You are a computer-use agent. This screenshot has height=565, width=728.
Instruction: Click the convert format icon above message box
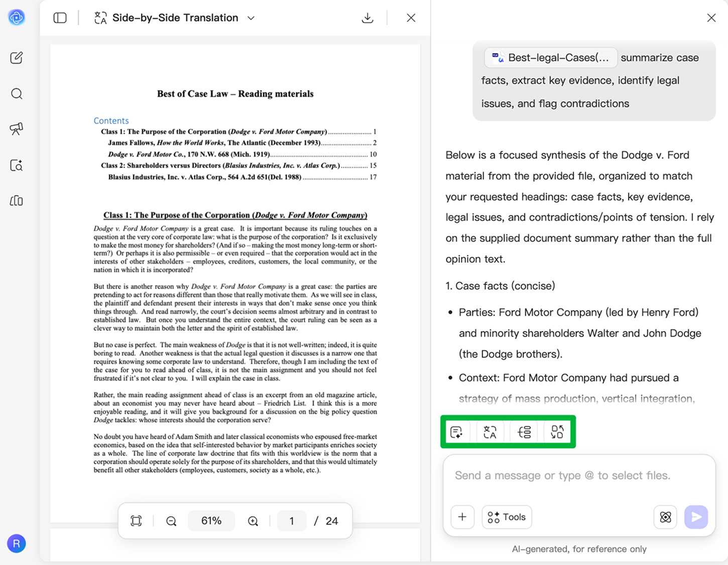point(557,432)
